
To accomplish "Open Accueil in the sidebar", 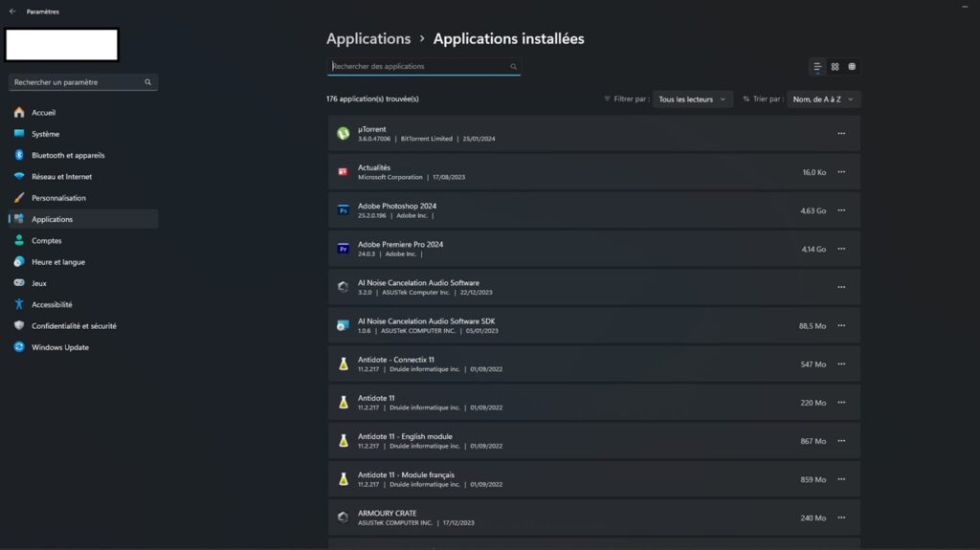I will tap(83, 113).
